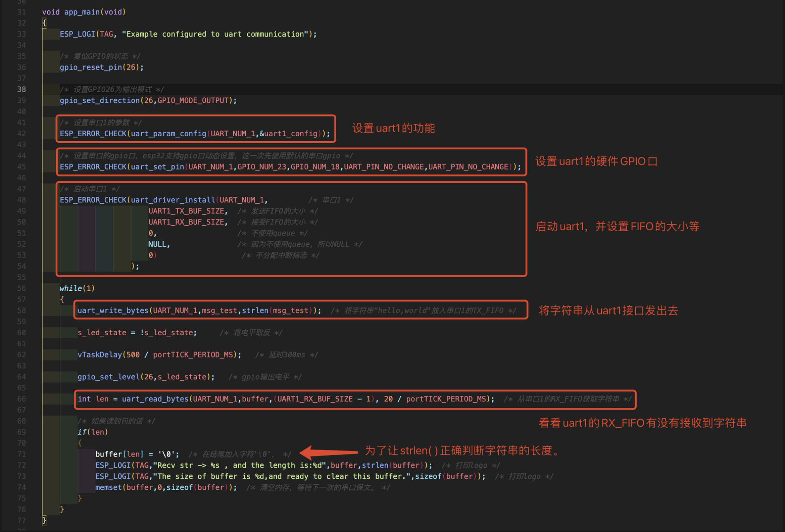Click the uart_param_config function call
Viewport: 785px width, 532px height.
[168, 134]
